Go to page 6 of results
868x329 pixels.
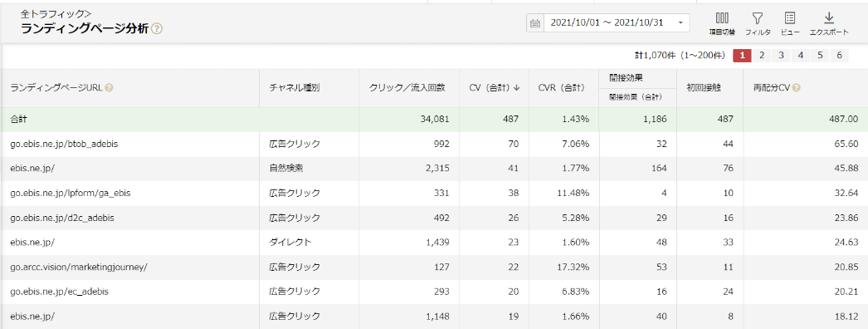(x=839, y=56)
